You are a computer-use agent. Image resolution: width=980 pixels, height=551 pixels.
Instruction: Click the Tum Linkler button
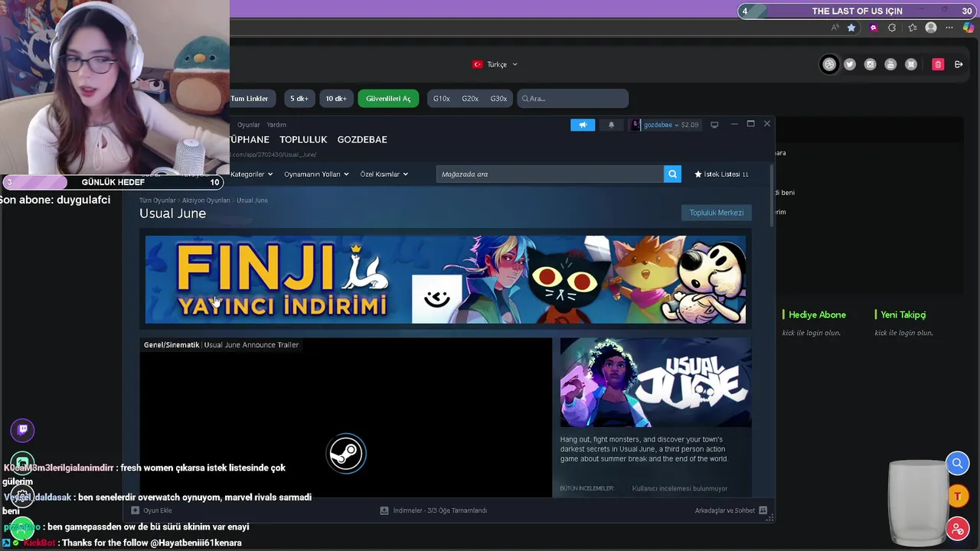250,98
